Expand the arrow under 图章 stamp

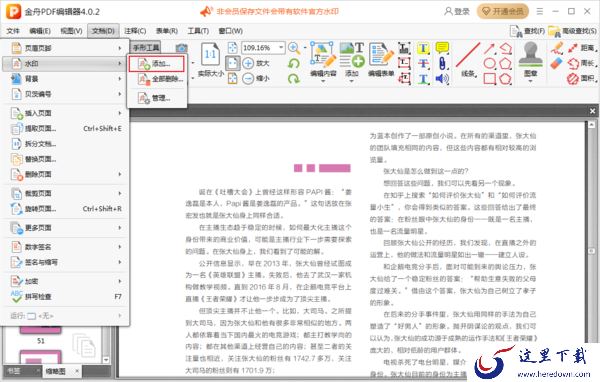pyautogui.click(x=530, y=81)
